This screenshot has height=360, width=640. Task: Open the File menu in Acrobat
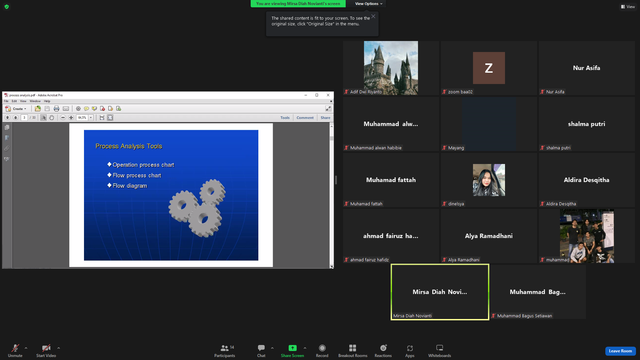[6, 101]
